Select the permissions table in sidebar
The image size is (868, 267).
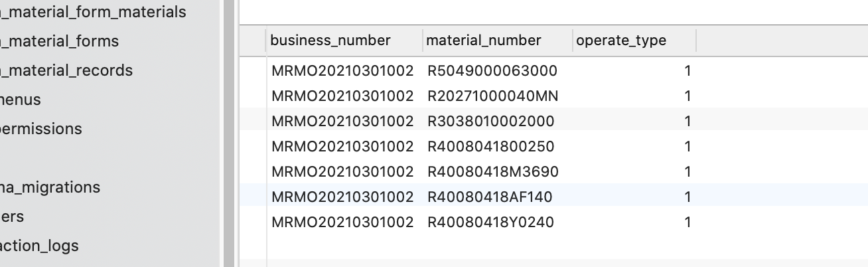tap(41, 129)
